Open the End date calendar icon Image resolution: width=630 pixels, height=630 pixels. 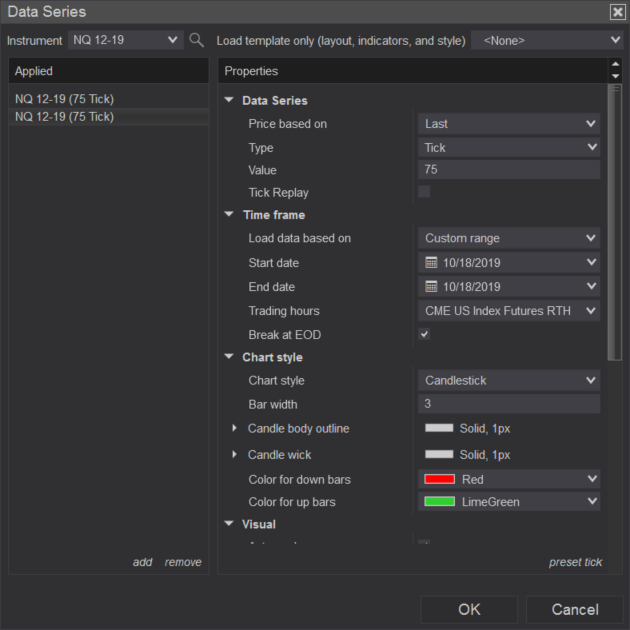(431, 287)
